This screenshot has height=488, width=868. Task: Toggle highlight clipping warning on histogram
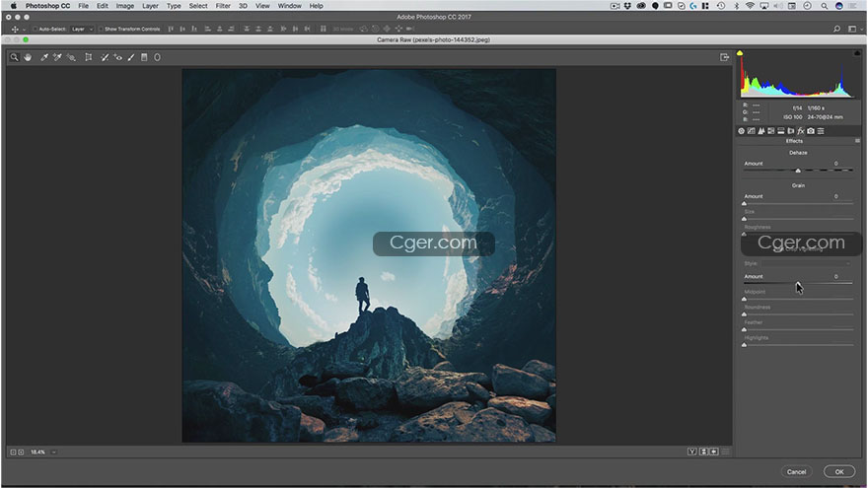pyautogui.click(x=857, y=53)
